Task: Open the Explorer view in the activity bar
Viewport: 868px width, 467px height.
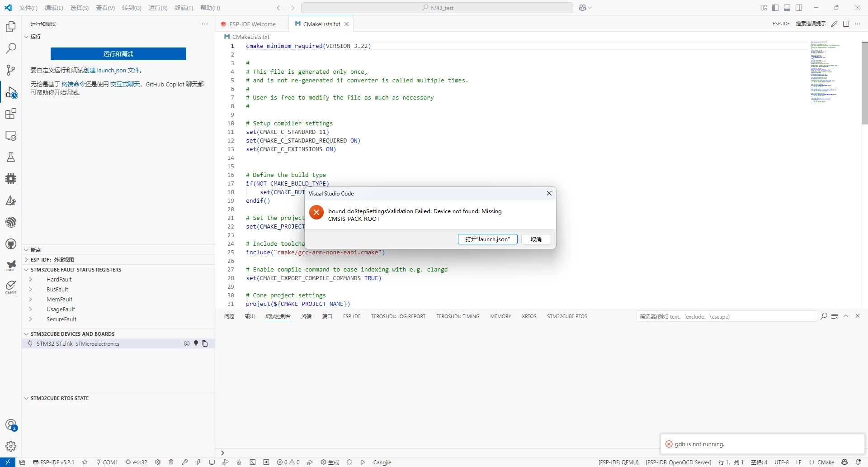Action: pyautogui.click(x=11, y=27)
